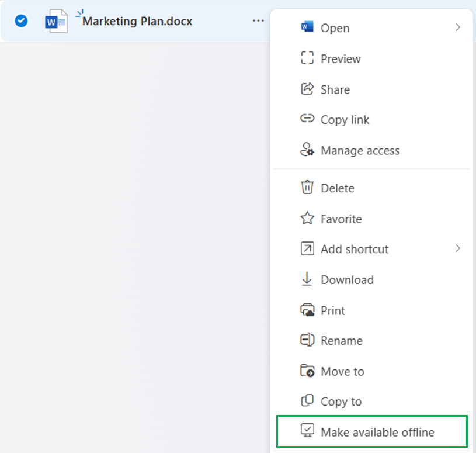Screen dimensions: 476x453
Task: Click the Move to folder icon
Action: coord(307,371)
